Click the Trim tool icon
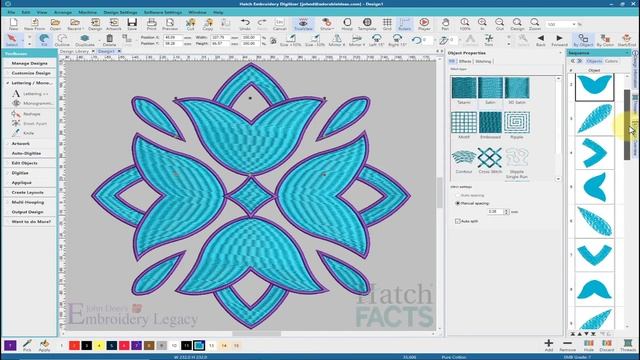Screen dimensions: 640x360 489,40
